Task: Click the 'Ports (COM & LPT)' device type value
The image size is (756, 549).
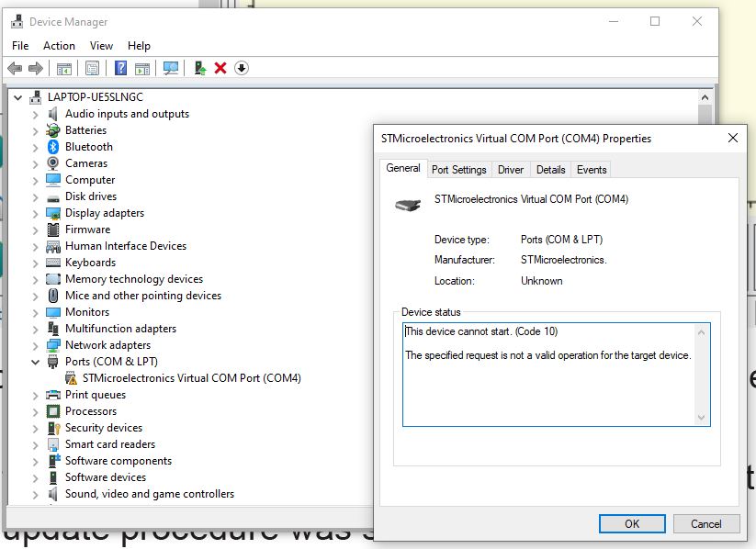Action: (x=561, y=240)
